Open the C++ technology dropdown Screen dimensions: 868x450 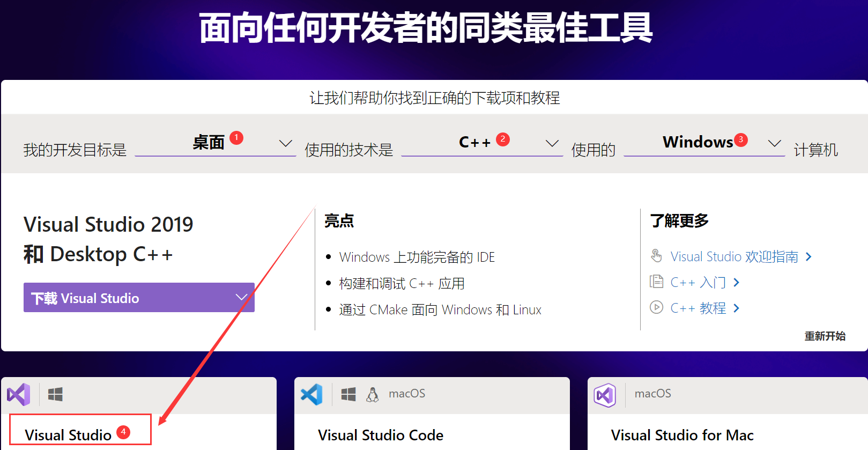point(482,143)
